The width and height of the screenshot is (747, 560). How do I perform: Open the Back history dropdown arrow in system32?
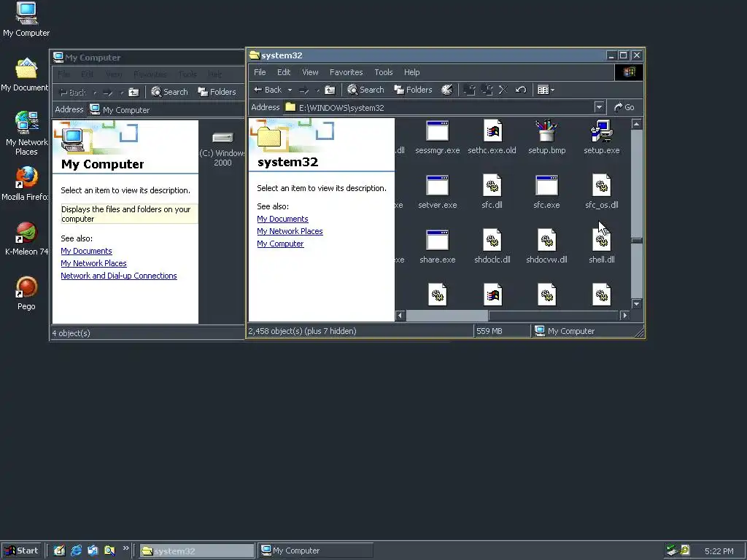[289, 90]
